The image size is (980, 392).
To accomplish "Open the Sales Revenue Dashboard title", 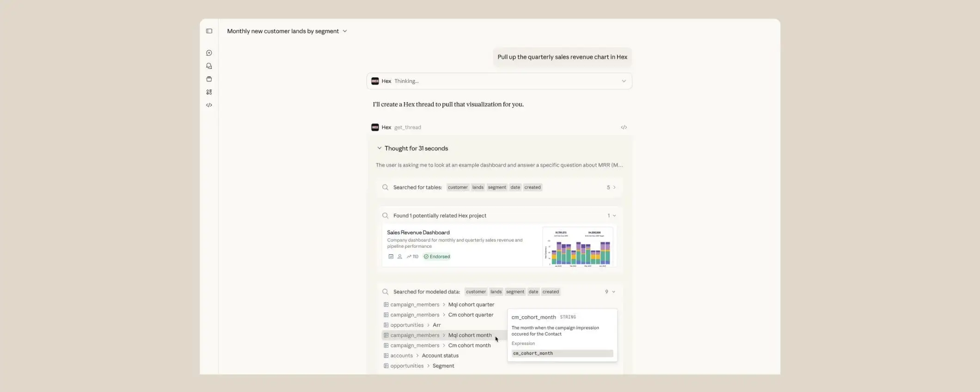I will 418,233.
